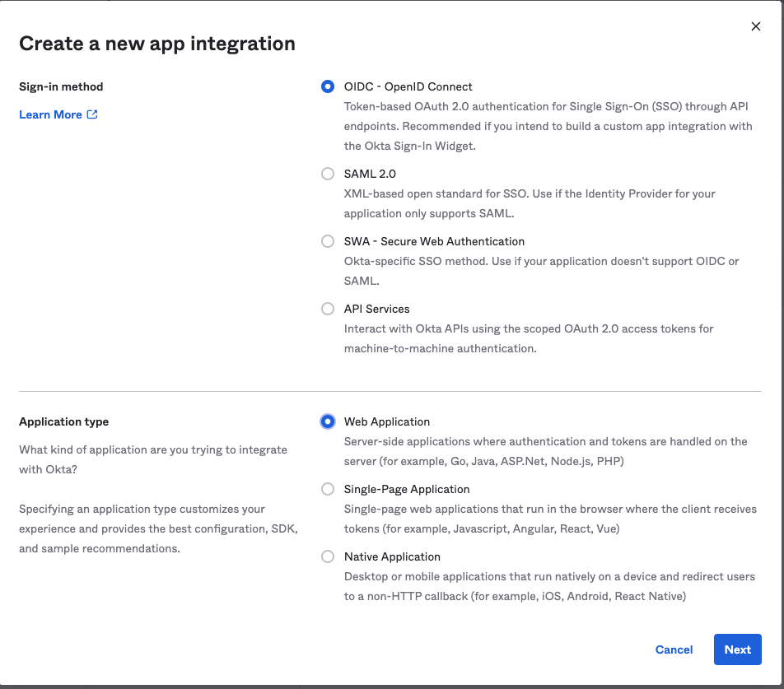Click the Next button
784x689 pixels.
pos(738,649)
